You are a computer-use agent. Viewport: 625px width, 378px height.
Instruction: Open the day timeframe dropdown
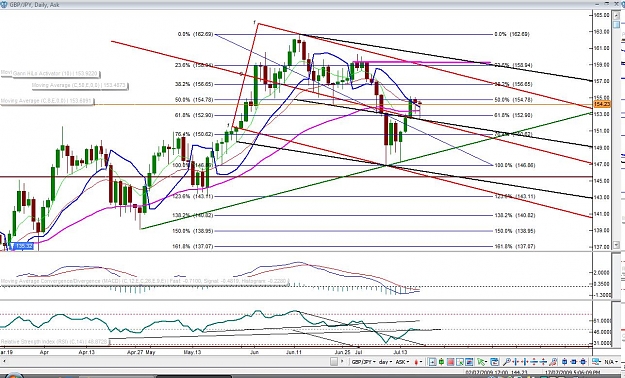click(x=385, y=362)
